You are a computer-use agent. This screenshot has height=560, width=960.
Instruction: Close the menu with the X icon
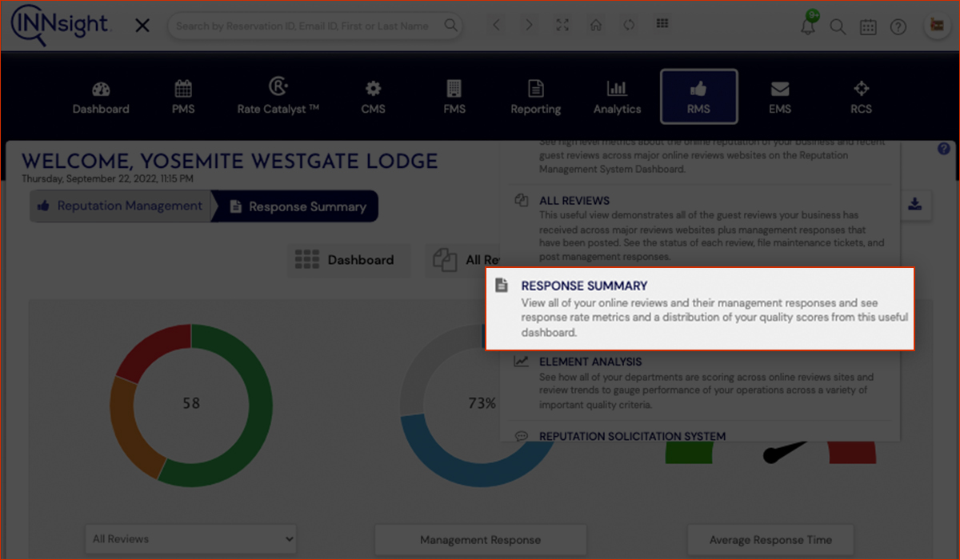[142, 26]
